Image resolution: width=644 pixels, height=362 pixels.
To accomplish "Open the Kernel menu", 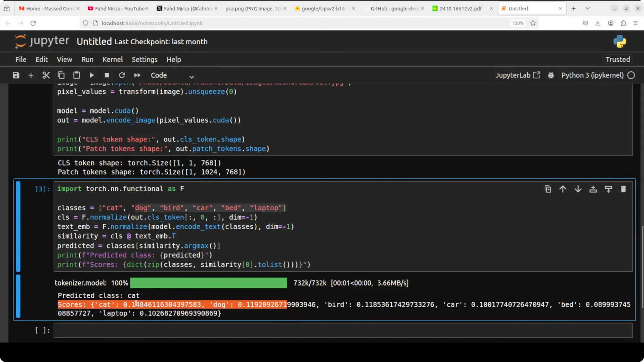I will [112, 59].
